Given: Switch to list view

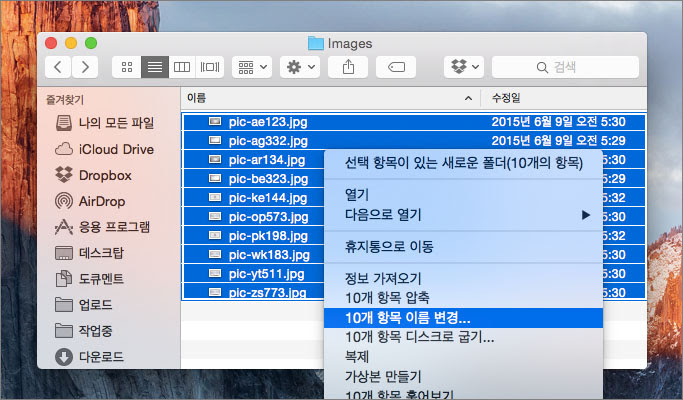Looking at the screenshot, I should click(x=155, y=67).
